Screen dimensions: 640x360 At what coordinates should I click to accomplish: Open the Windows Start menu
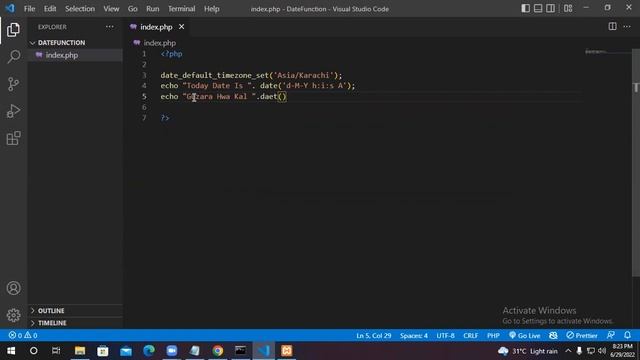point(11,351)
